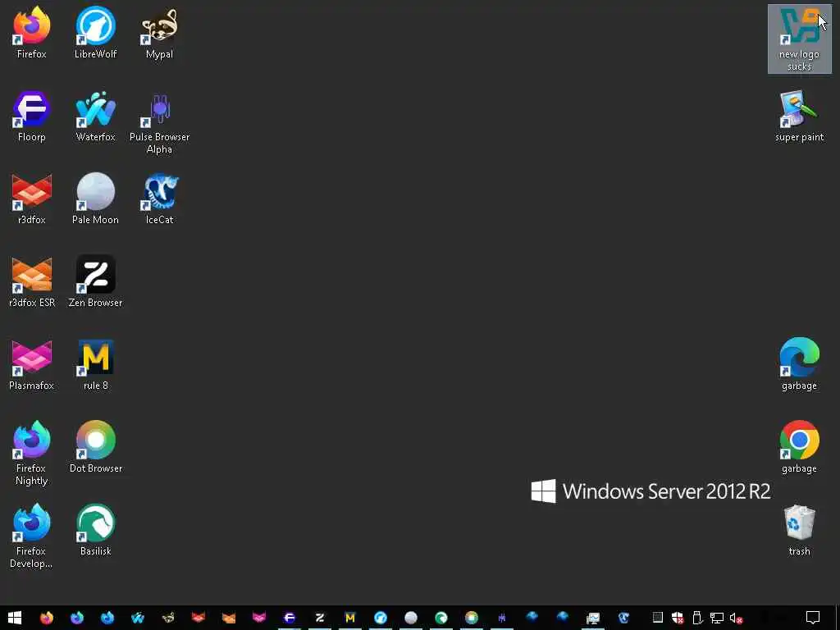
Task: Click the LibreWolf taskbar icon
Action: click(x=381, y=618)
